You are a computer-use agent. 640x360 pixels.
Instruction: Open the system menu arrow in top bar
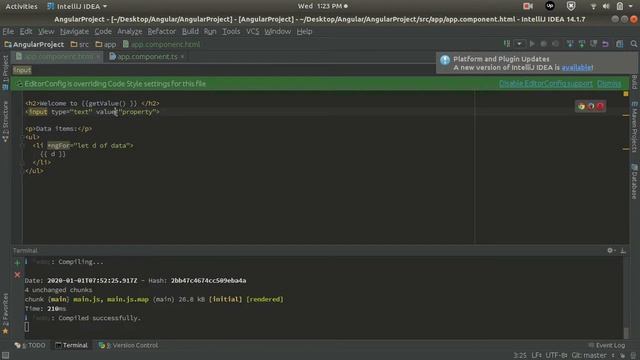coord(631,6)
